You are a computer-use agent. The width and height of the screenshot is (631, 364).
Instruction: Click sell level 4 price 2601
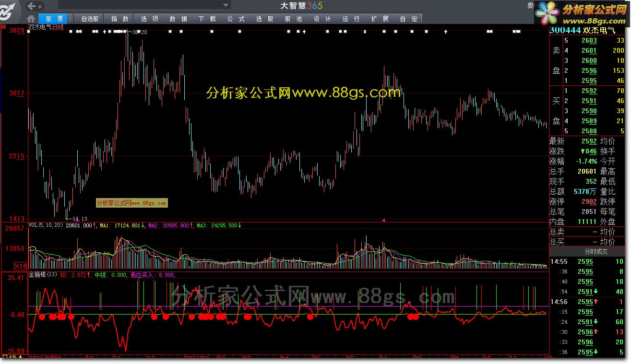(x=589, y=51)
